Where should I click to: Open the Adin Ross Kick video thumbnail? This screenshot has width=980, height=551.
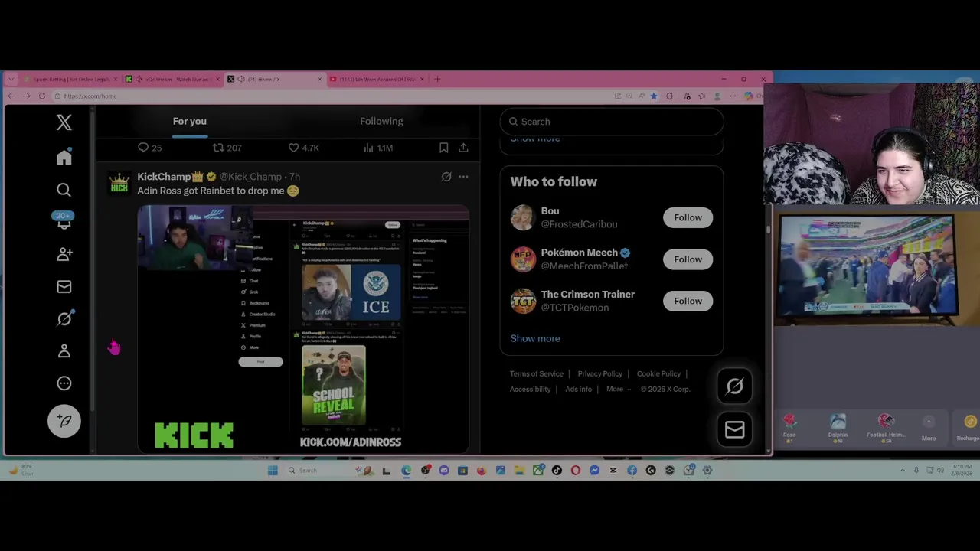click(x=302, y=329)
